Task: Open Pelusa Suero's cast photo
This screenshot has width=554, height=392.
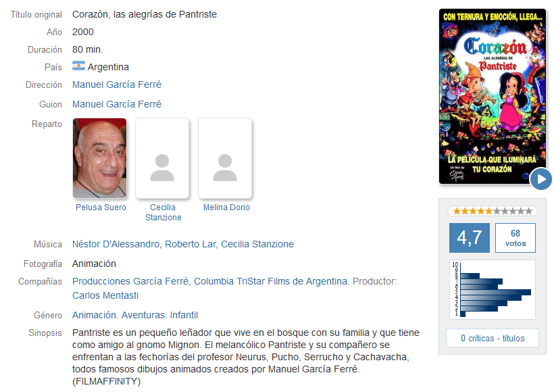Action: point(99,158)
